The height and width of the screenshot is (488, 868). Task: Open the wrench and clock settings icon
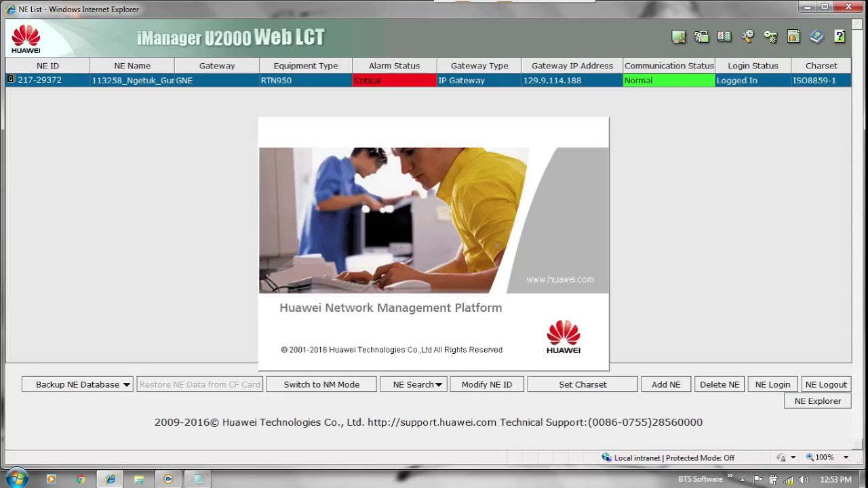[x=747, y=37]
